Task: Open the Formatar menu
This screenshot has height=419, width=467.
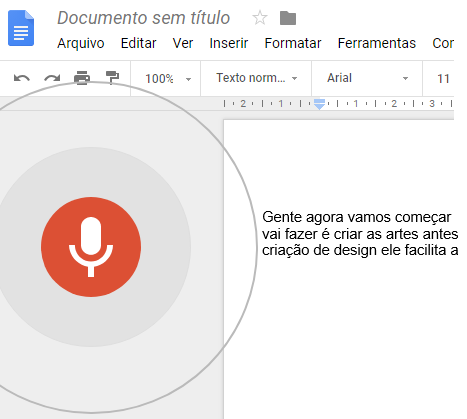Action: pos(293,43)
